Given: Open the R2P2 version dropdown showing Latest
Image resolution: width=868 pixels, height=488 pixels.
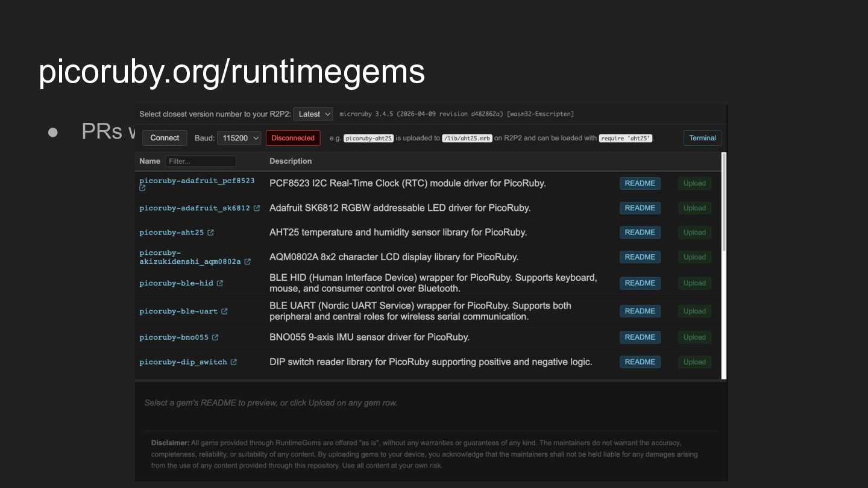Looking at the screenshot, I should pyautogui.click(x=313, y=114).
